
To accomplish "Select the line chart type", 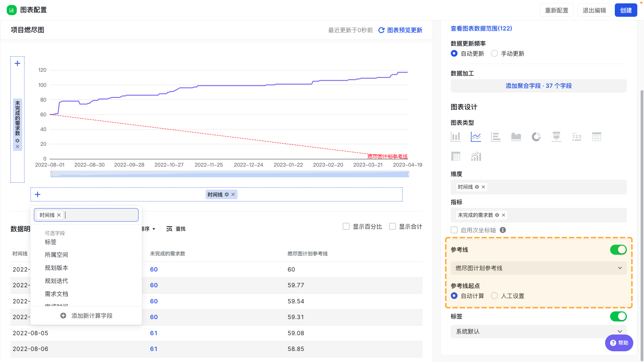I will click(476, 137).
